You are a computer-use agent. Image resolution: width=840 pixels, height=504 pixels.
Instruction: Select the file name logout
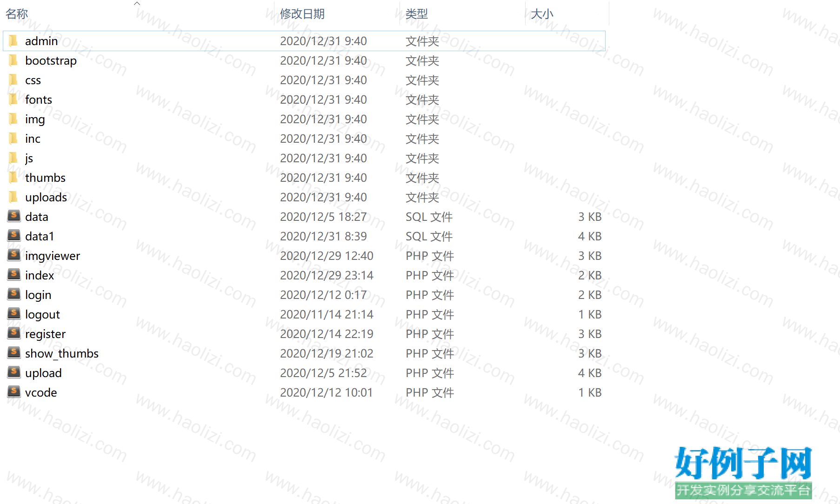click(x=42, y=315)
